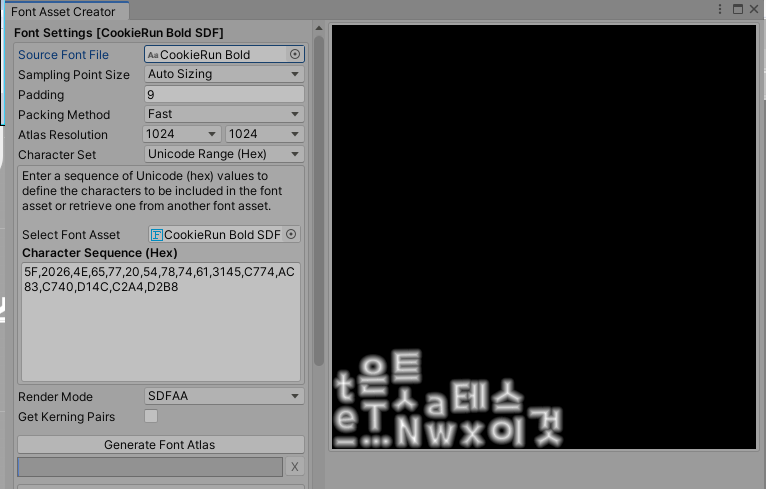The height and width of the screenshot is (489, 766).
Task: Open the Character Set dropdown
Action: click(224, 154)
